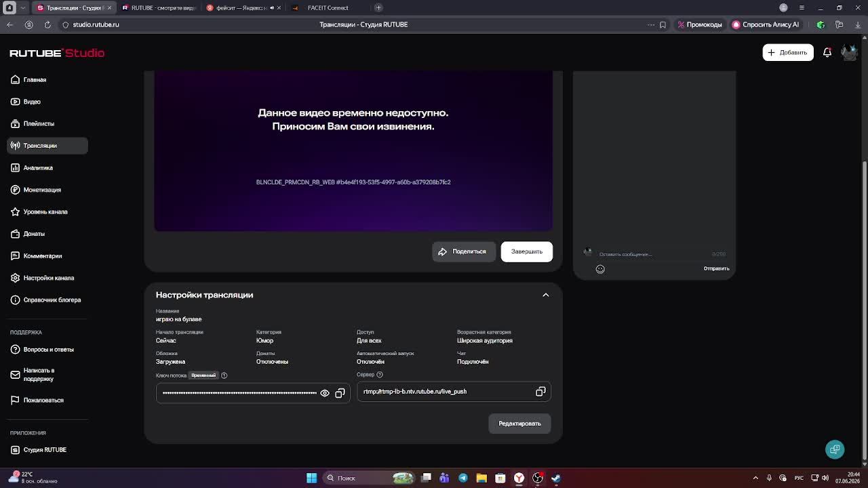This screenshot has height=488, width=868.
Task: Go back in the browser
Action: click(x=9, y=24)
